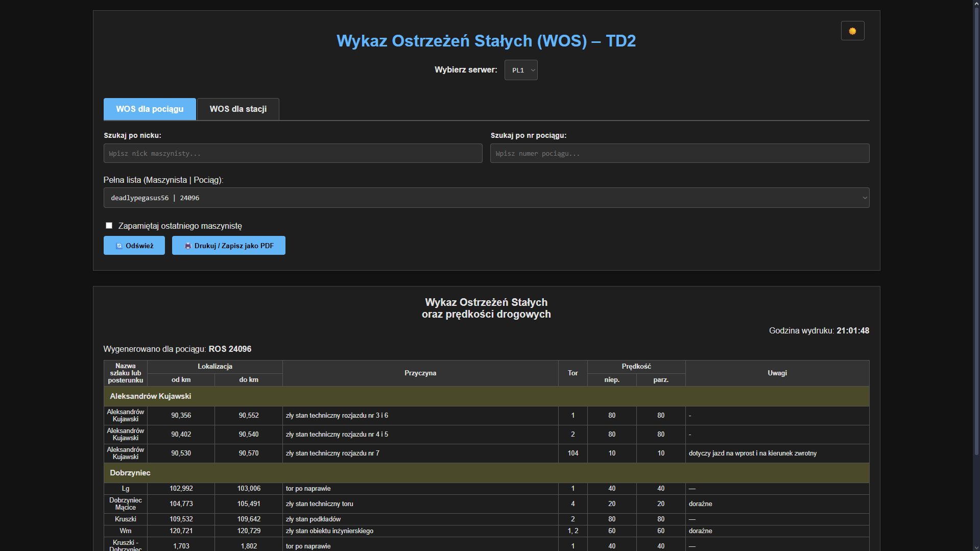Click the chevron of the train list combo box
The width and height of the screenshot is (980, 551).
(x=865, y=198)
